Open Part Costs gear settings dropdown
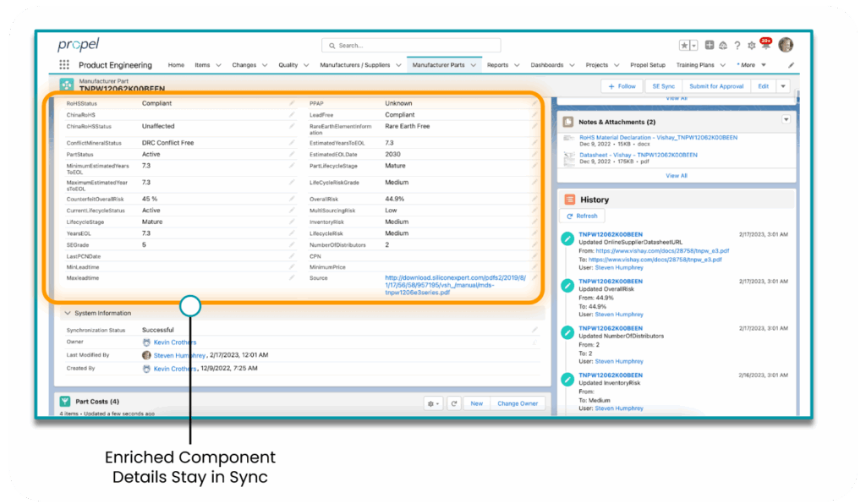This screenshot has width=866, height=504. click(x=433, y=404)
